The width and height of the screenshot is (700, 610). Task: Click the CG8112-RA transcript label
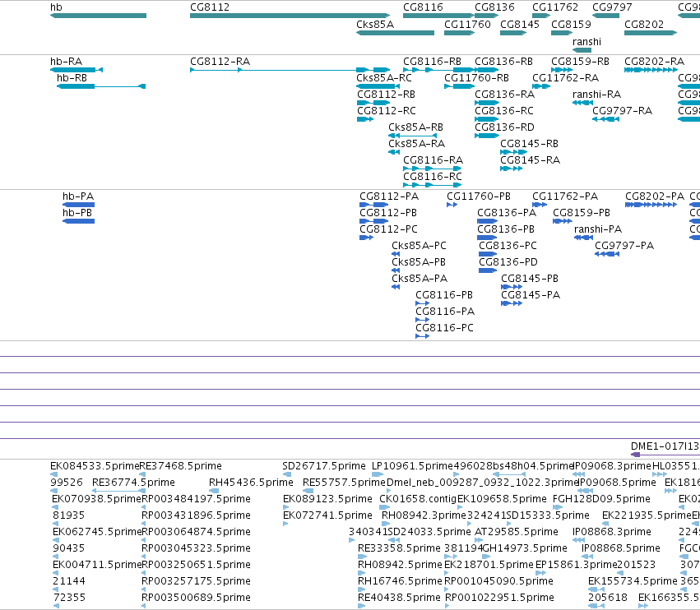pos(220,61)
